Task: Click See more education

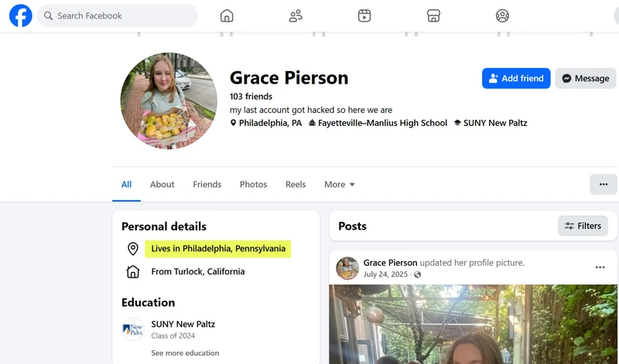Action: coord(185,353)
